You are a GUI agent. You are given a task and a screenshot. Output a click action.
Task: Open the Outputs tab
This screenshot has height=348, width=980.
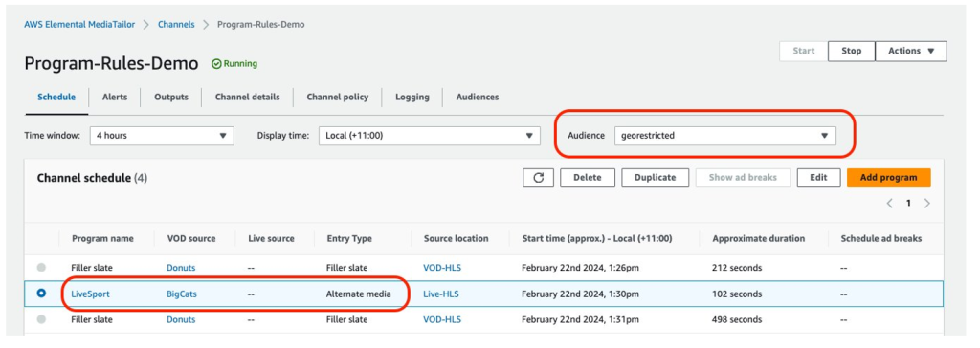pyautogui.click(x=171, y=97)
